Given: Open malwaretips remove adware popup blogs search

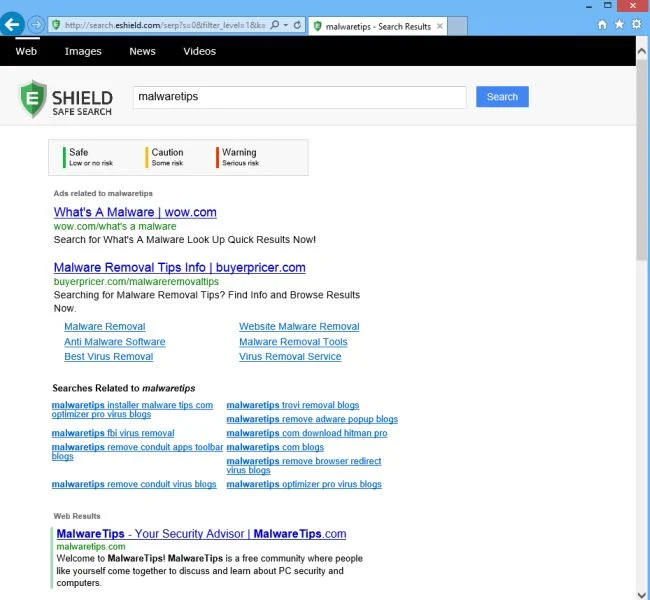Looking at the screenshot, I should pyautogui.click(x=312, y=419).
